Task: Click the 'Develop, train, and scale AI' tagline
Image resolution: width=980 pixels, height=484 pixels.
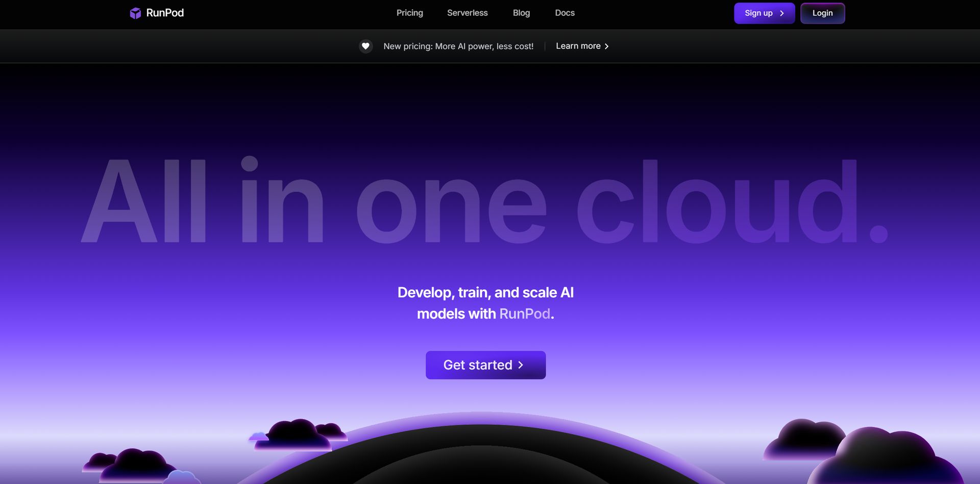Action: pyautogui.click(x=485, y=293)
